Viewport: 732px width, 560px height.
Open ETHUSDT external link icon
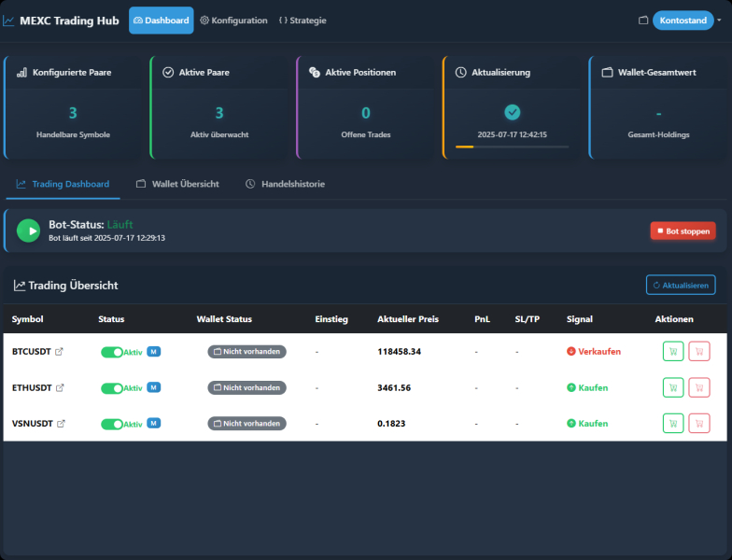(60, 387)
